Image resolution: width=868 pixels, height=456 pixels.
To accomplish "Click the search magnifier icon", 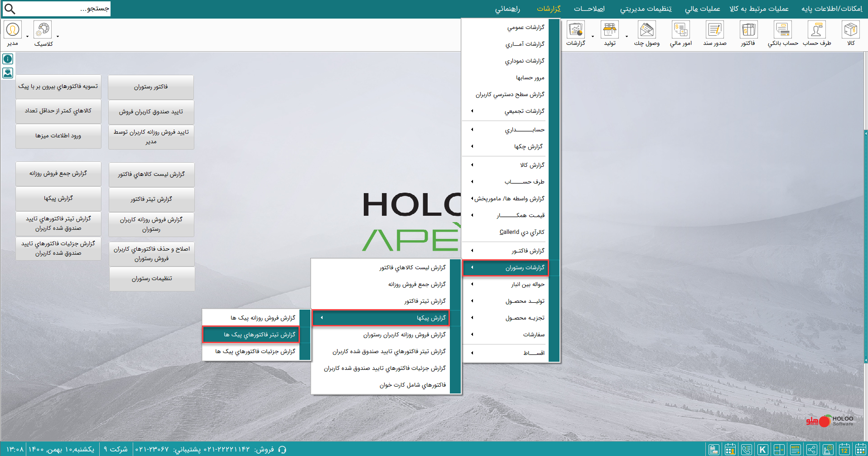I will [x=10, y=9].
